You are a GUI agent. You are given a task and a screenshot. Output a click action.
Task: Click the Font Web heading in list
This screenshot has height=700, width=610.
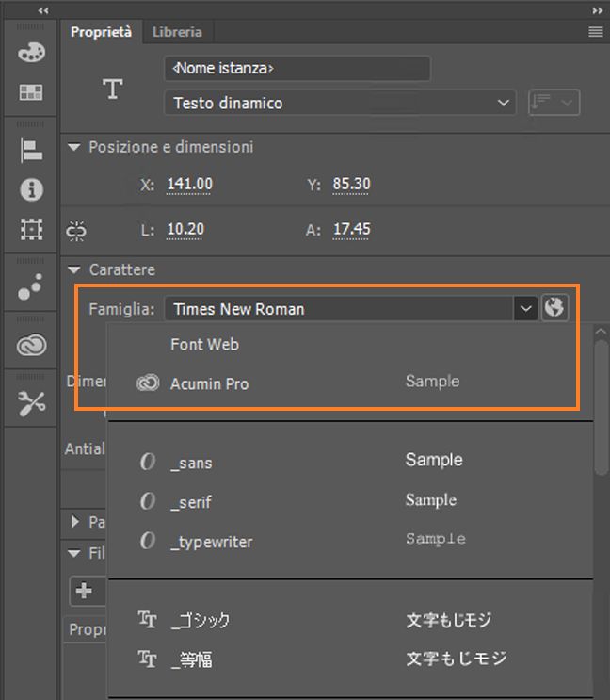(204, 345)
